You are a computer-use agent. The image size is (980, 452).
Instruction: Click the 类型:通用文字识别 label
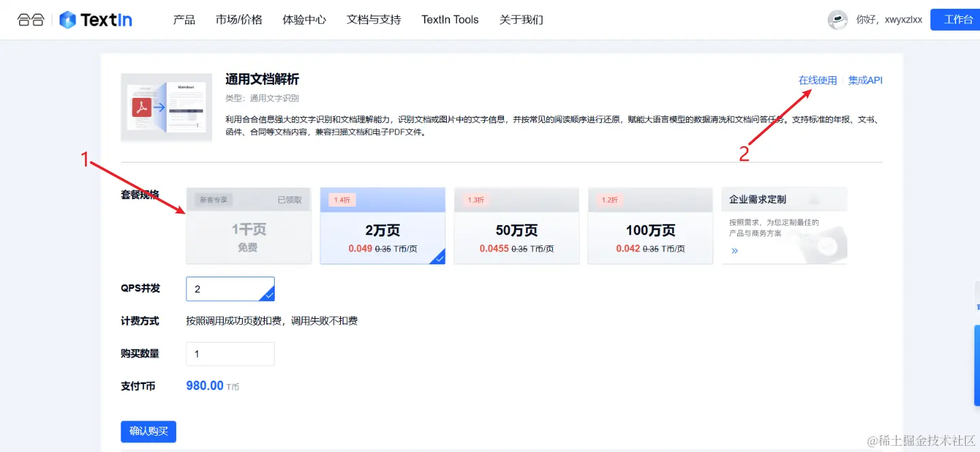click(262, 99)
